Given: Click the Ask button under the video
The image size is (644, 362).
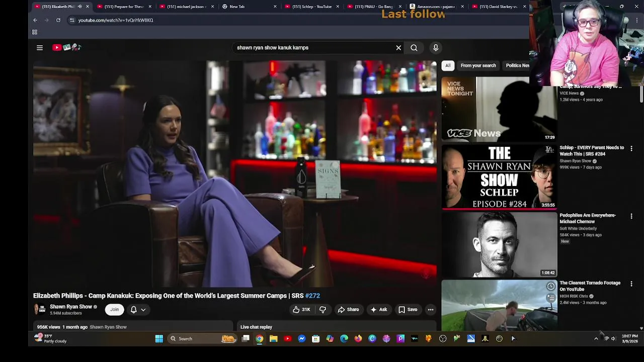Looking at the screenshot, I should click(x=378, y=310).
